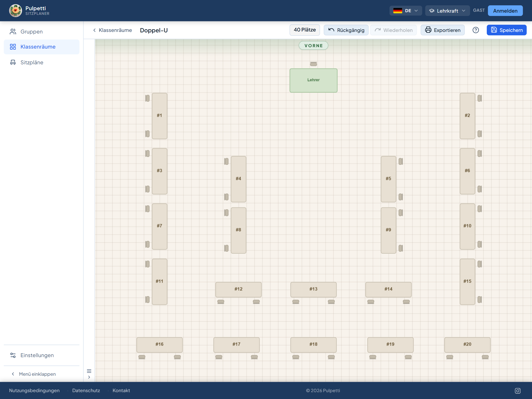Open the help question mark icon
532x399 pixels.
click(475, 30)
